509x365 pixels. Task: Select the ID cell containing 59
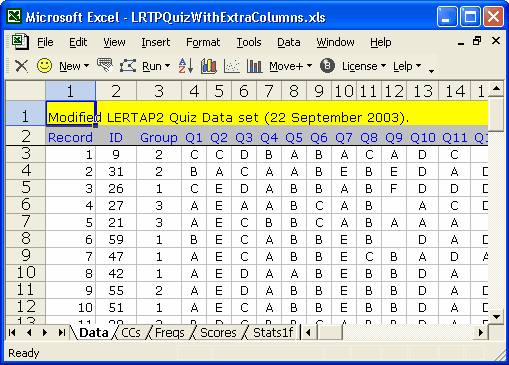(116, 239)
